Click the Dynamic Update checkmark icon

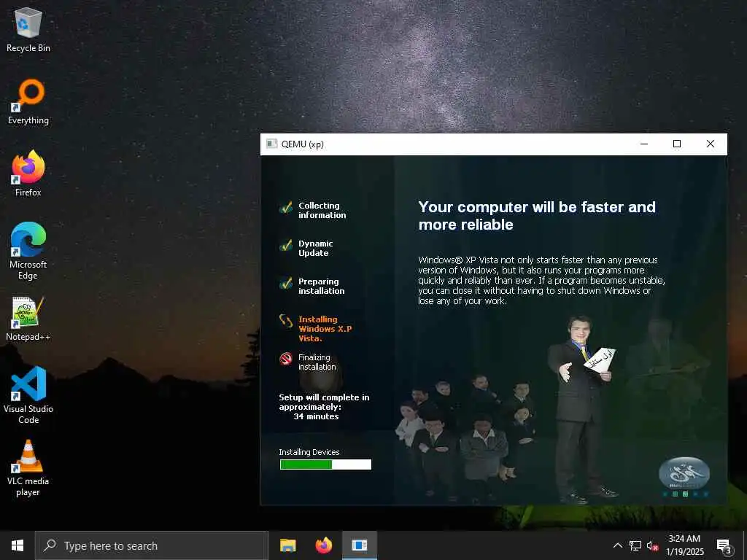click(286, 245)
